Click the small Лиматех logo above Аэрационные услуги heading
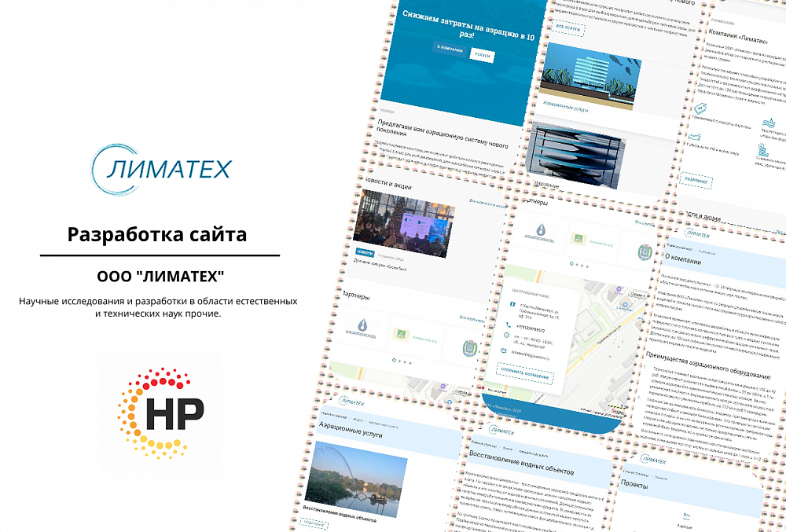The width and height of the screenshot is (786, 532). pyautogui.click(x=351, y=402)
